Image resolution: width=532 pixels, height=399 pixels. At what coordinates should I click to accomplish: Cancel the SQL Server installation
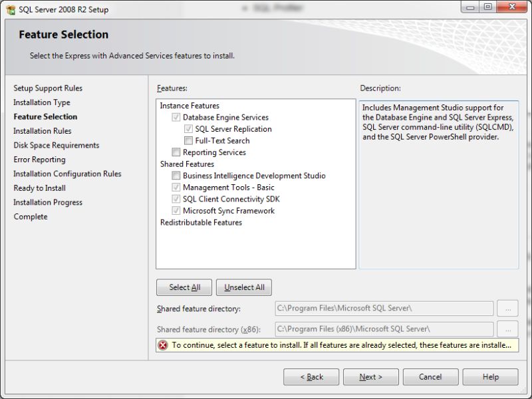pyautogui.click(x=430, y=376)
